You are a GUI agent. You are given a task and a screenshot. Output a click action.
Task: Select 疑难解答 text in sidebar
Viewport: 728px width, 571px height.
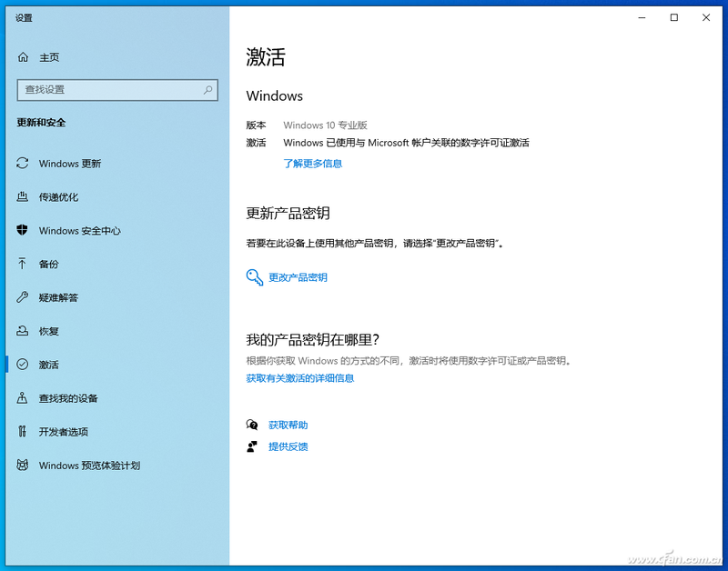[58, 298]
